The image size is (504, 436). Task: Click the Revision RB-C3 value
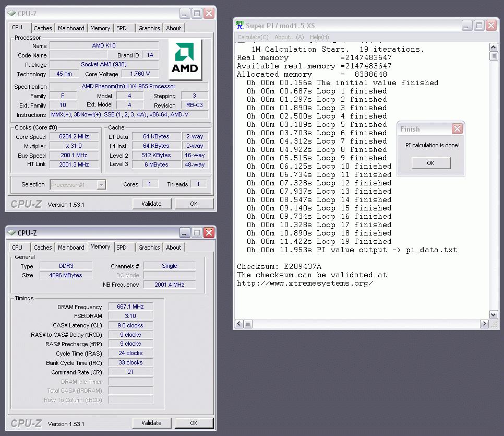[195, 105]
